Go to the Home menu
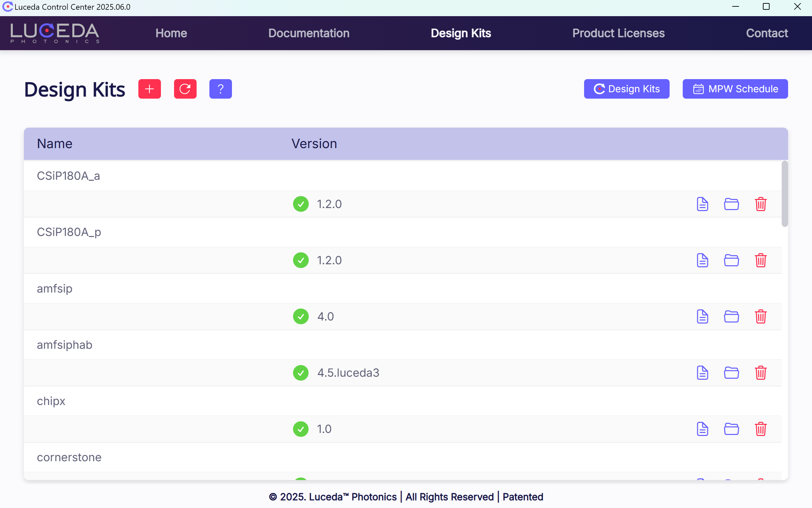This screenshot has height=508, width=812. (x=171, y=33)
